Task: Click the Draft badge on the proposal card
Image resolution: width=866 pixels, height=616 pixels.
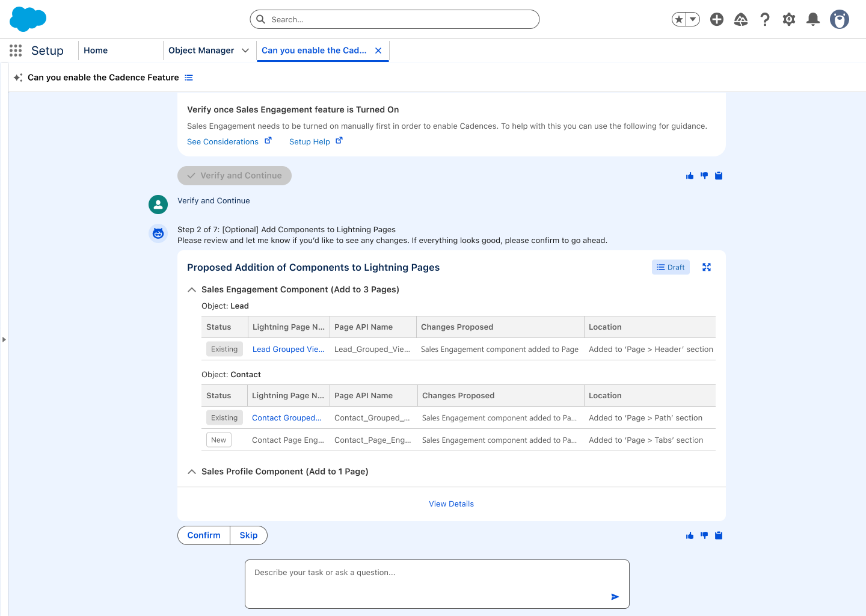Action: click(671, 267)
